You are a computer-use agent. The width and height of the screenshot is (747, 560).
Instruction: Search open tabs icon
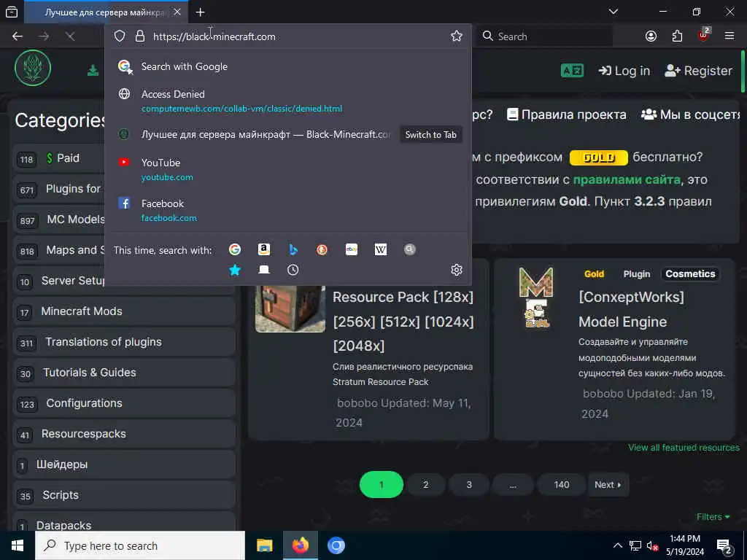pyautogui.click(x=264, y=270)
